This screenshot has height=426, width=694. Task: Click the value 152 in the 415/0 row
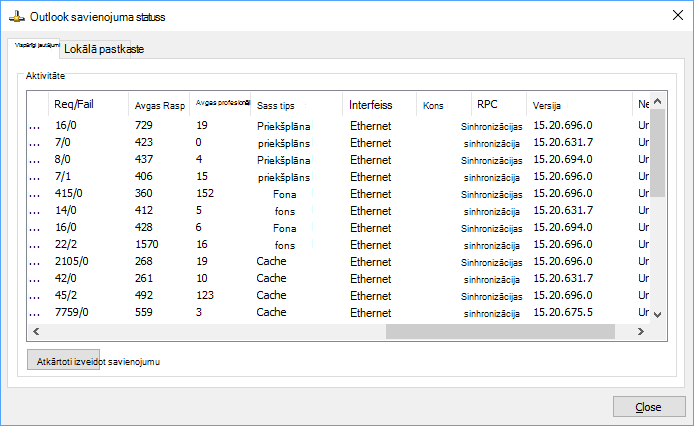(x=205, y=194)
